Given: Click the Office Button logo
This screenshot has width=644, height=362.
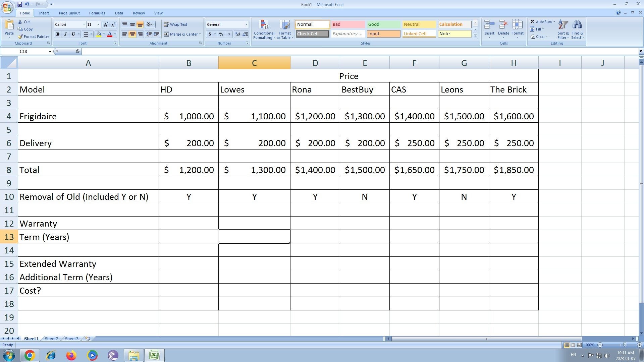Looking at the screenshot, I should (x=7, y=7).
